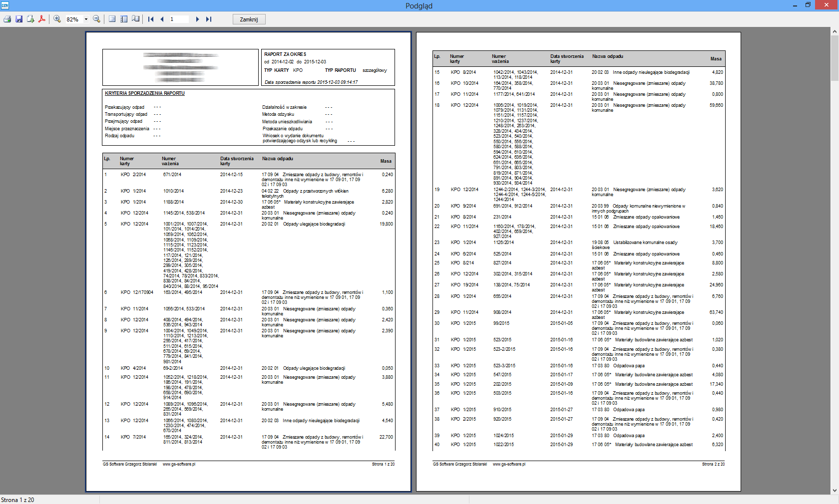Click the vertical scrollbar up arrow
This screenshot has height=504, width=839.
tap(835, 31)
